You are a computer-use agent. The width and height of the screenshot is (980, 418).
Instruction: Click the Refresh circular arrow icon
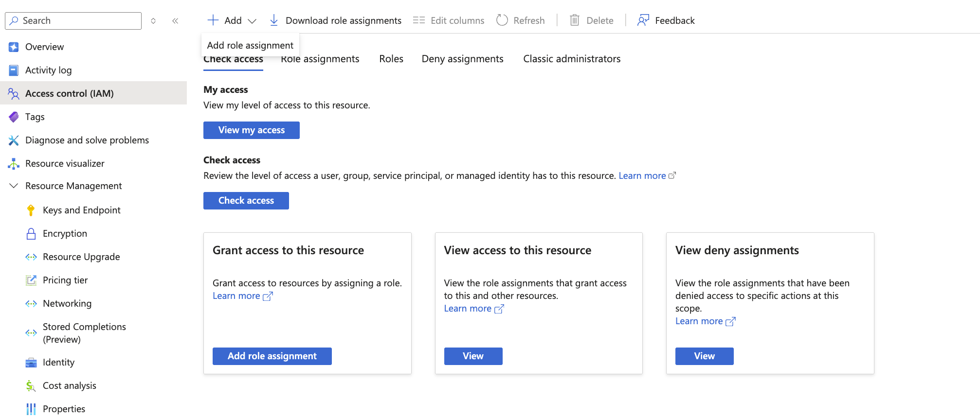pos(502,20)
